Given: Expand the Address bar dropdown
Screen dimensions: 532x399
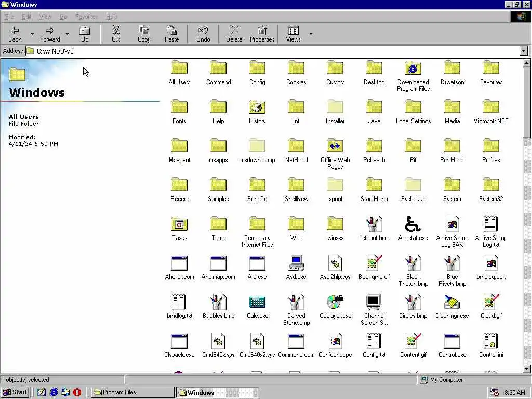Looking at the screenshot, I should (x=524, y=51).
